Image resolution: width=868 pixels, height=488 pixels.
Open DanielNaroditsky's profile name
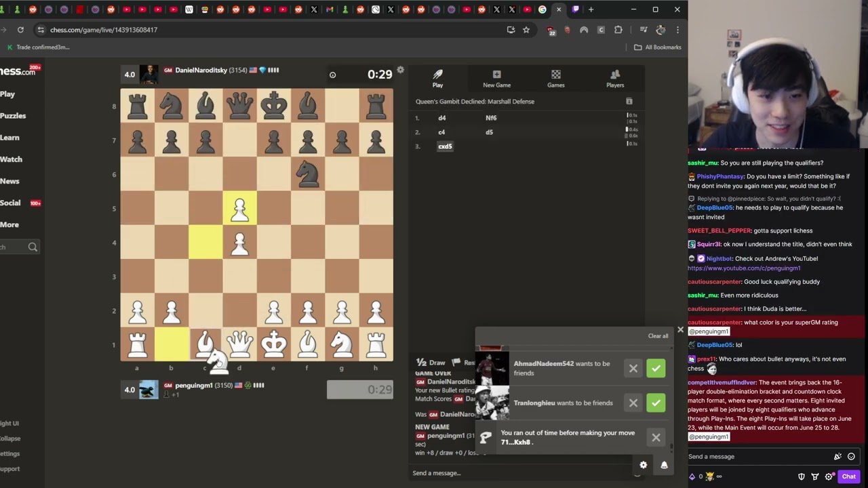click(201, 70)
